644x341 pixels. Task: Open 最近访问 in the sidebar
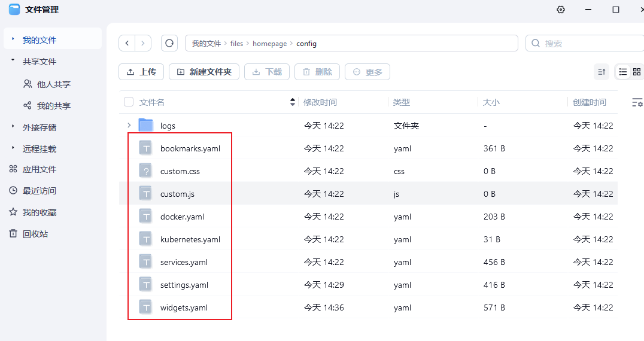[39, 191]
